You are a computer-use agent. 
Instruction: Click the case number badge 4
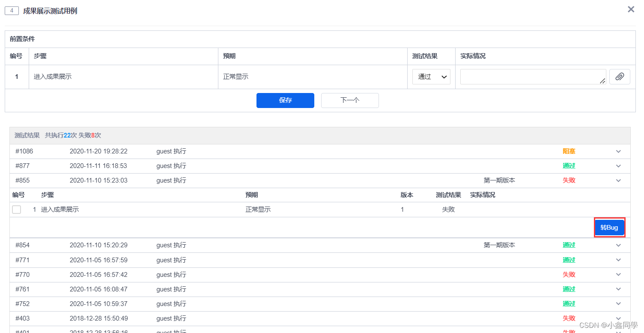coord(12,11)
